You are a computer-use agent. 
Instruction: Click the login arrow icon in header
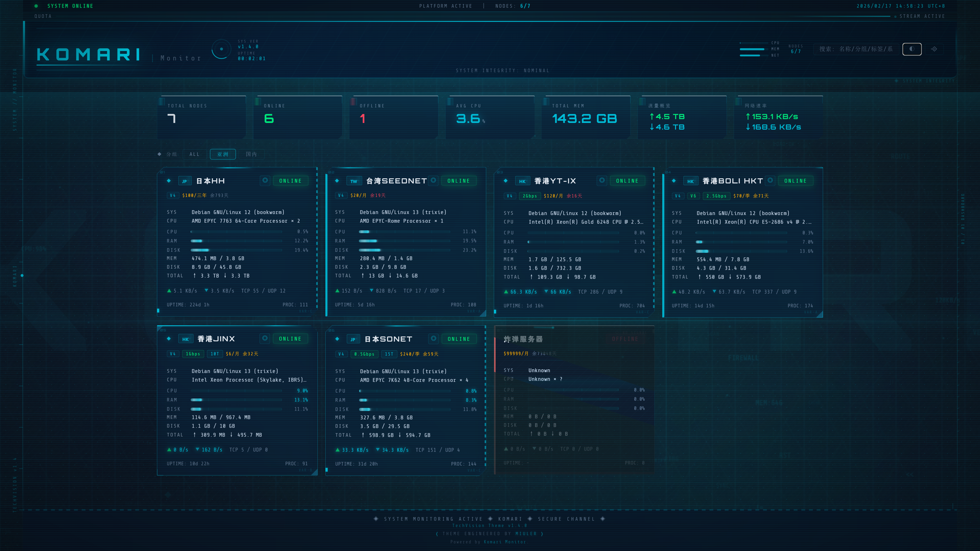(x=934, y=49)
